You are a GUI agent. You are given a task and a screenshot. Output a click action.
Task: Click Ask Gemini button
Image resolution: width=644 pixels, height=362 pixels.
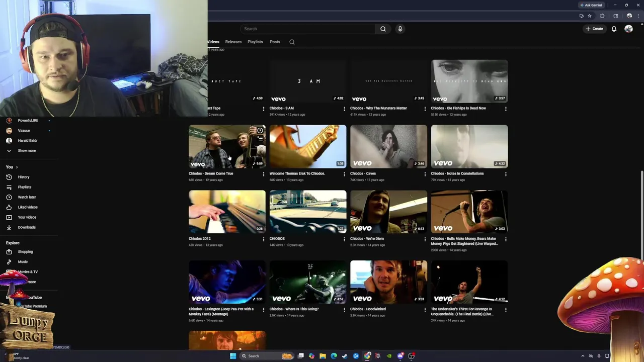[x=591, y=5]
